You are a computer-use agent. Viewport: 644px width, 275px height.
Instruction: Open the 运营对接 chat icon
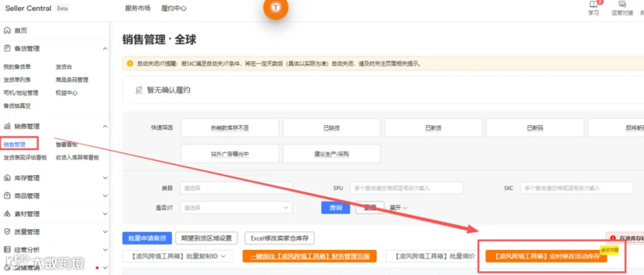[x=623, y=4]
